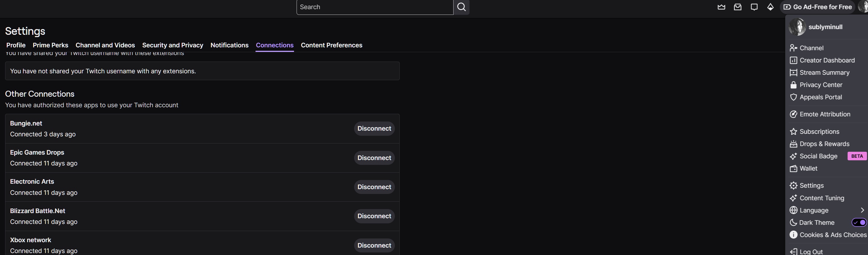Toggle the Dark Theme switch
This screenshot has width=868, height=255.
point(859,222)
